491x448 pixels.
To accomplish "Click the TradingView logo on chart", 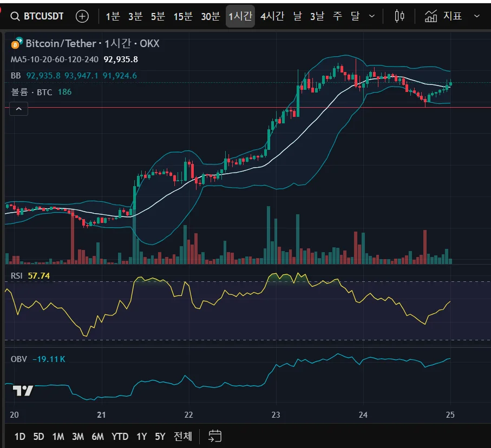I will 23,391.
